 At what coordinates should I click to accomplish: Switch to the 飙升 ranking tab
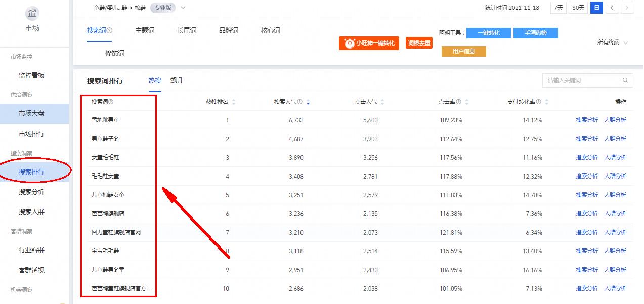coord(177,80)
